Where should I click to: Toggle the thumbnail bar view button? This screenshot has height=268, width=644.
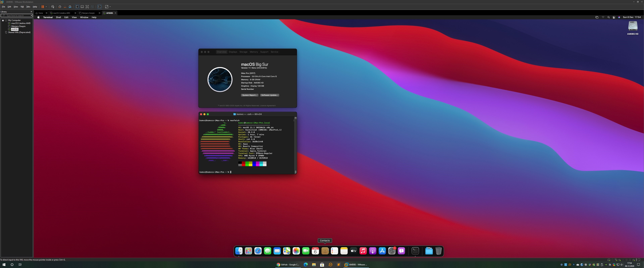click(x=82, y=7)
